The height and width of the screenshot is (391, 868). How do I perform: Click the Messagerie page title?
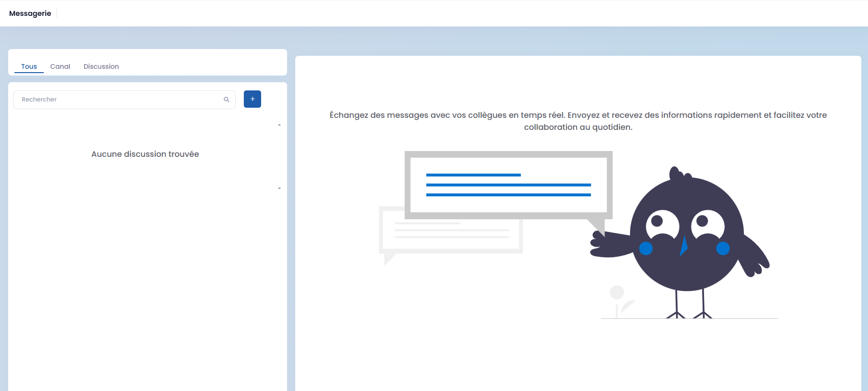coord(30,13)
